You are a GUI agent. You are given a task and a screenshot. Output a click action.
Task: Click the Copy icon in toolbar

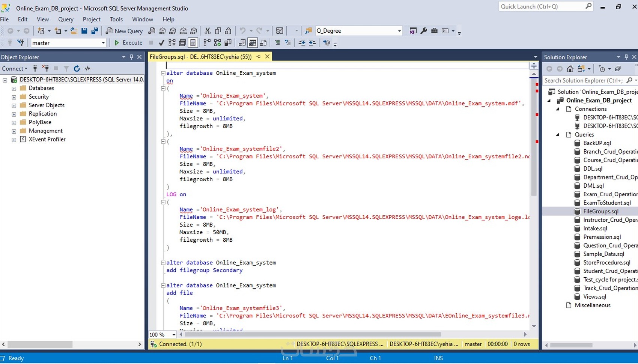[218, 31]
